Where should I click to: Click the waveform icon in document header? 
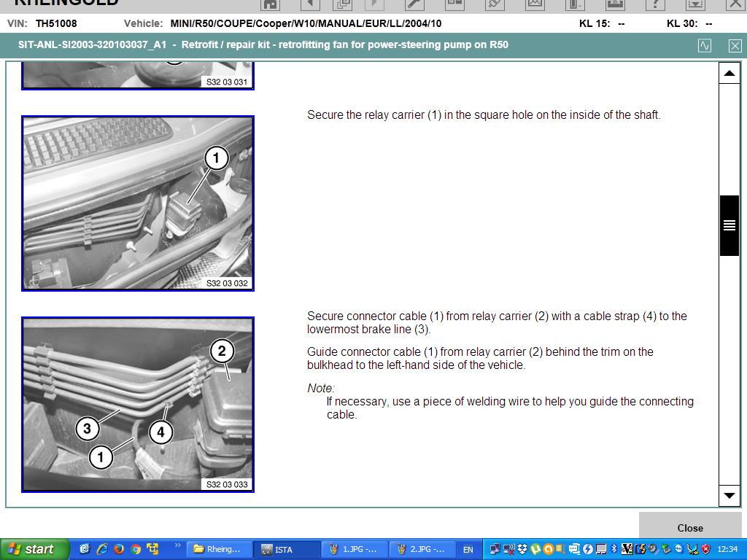tap(705, 45)
